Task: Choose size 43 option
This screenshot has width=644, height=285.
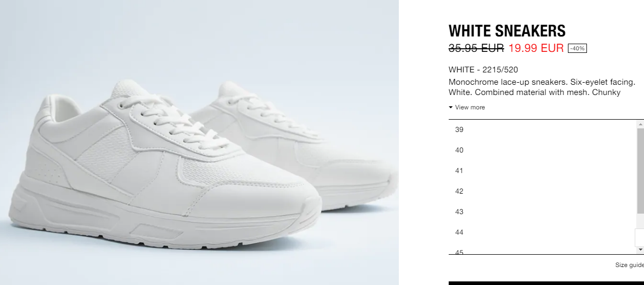Action: point(543,212)
